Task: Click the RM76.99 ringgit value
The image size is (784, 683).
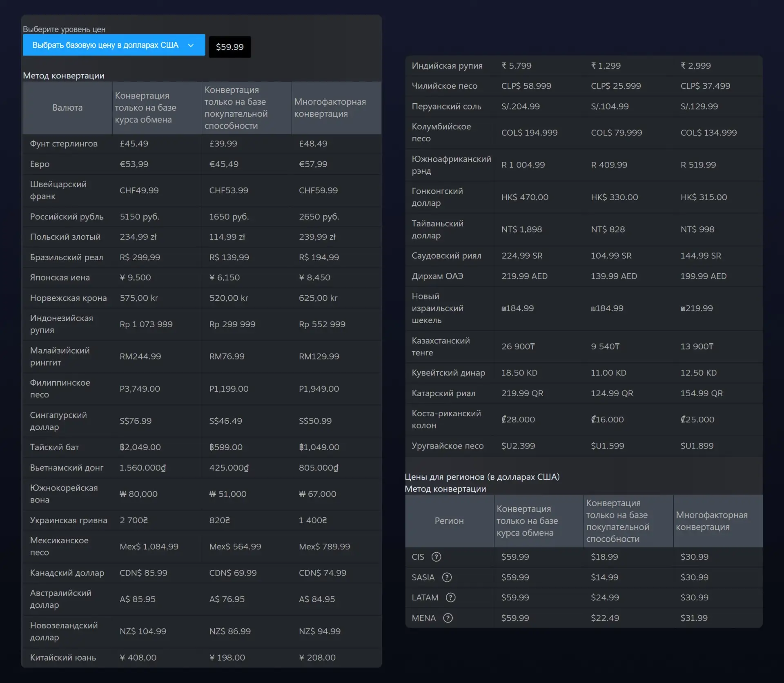Action: coord(227,357)
